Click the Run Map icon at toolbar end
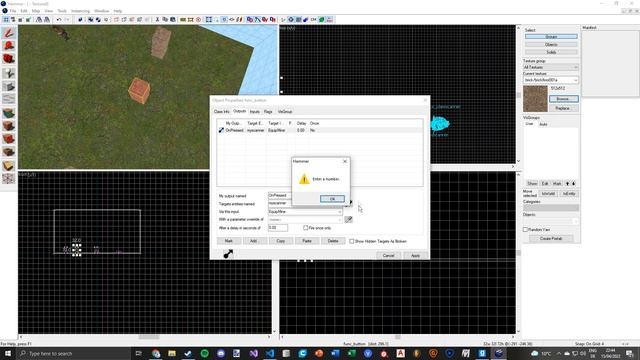 [329, 20]
